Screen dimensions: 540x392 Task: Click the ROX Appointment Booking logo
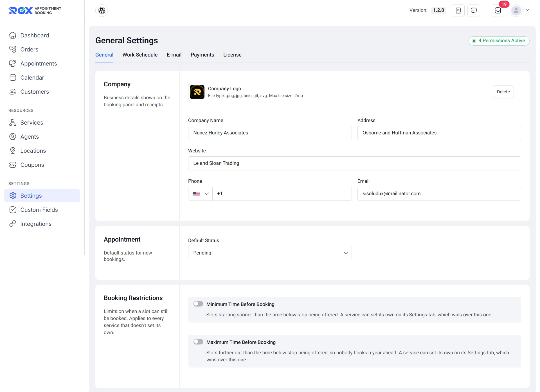click(35, 10)
